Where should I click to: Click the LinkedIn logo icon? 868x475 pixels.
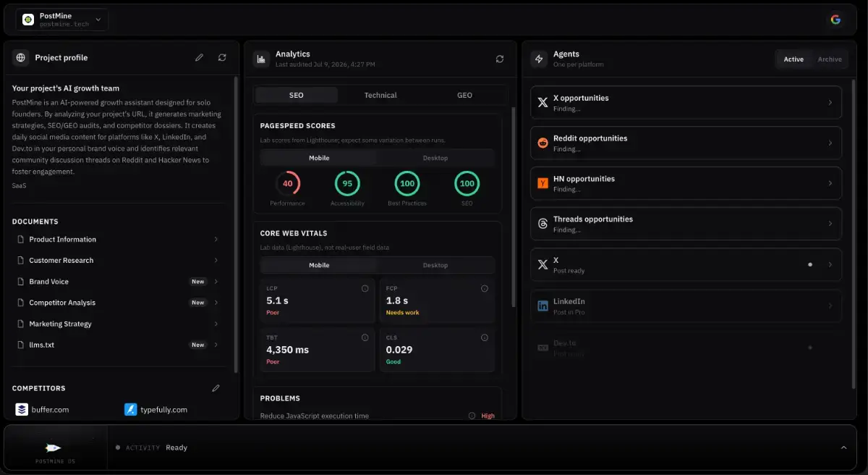tap(542, 306)
